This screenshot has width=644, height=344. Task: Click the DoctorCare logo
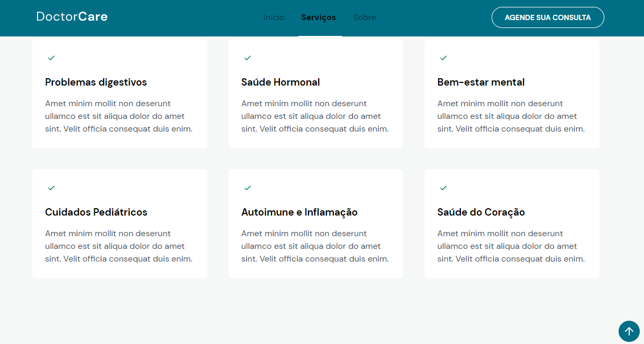pos(71,16)
